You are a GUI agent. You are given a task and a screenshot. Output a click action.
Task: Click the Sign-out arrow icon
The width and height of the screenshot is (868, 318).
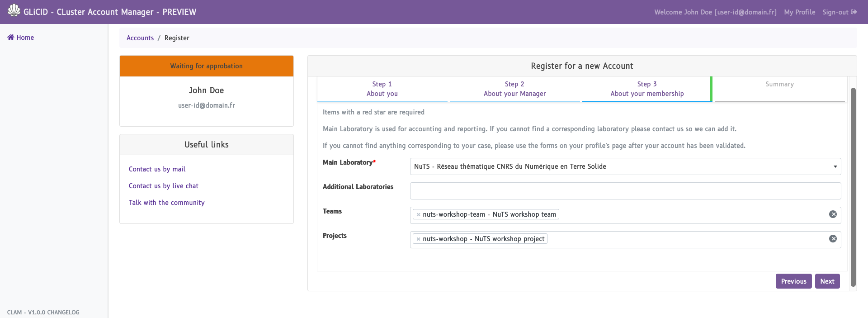point(854,12)
